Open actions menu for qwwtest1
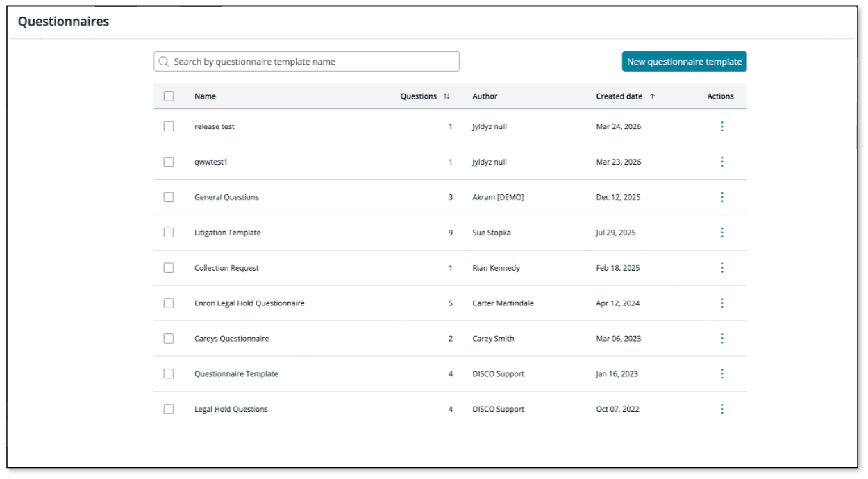This screenshot has height=479, width=868. click(722, 162)
